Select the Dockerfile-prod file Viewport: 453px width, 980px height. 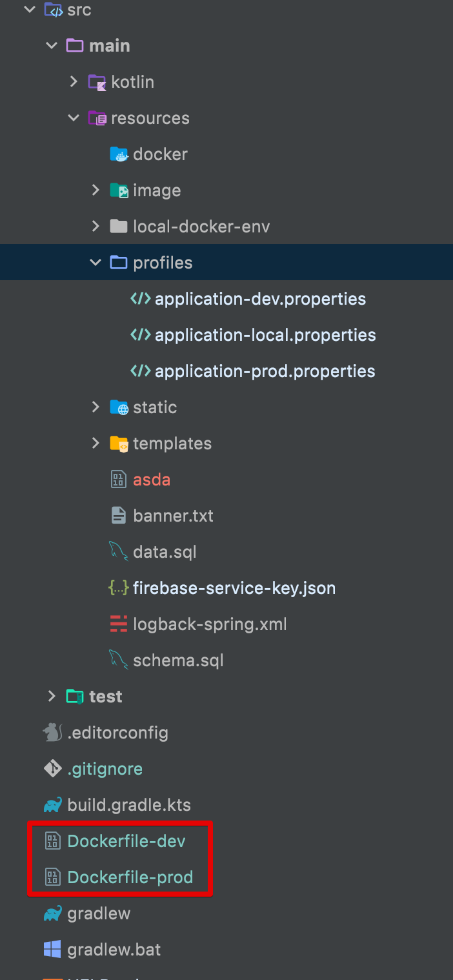(x=130, y=877)
